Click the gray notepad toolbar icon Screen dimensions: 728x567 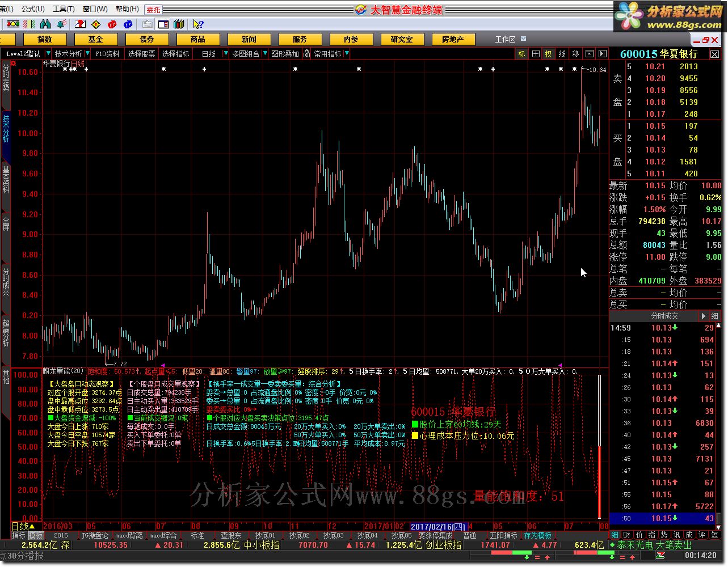(148, 24)
